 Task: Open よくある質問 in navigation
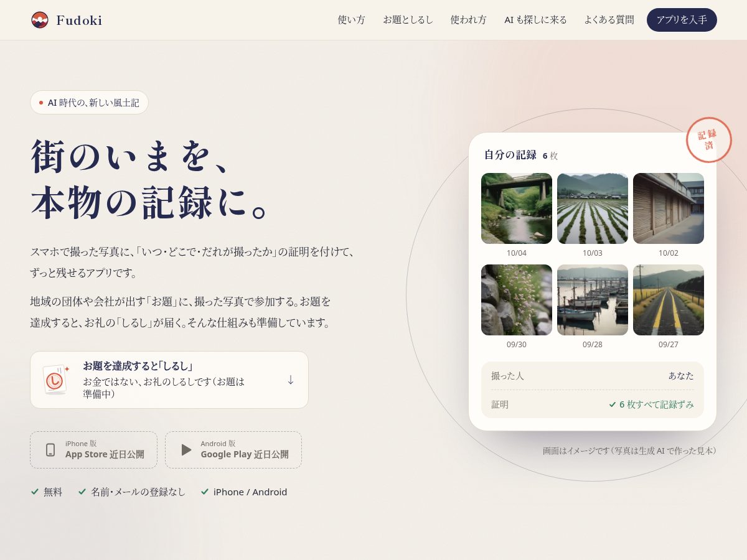point(609,20)
